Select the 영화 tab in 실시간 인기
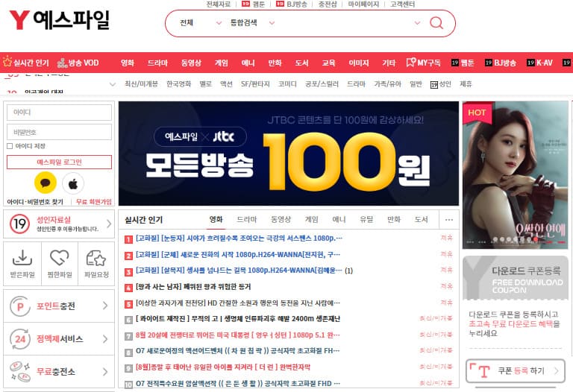 [x=216, y=219]
